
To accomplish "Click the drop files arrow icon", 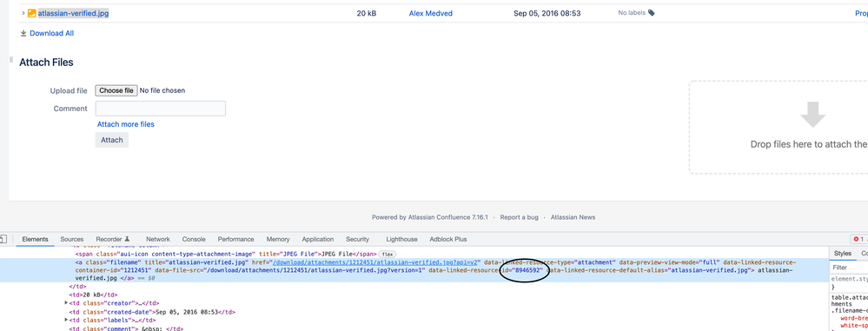I will click(812, 115).
